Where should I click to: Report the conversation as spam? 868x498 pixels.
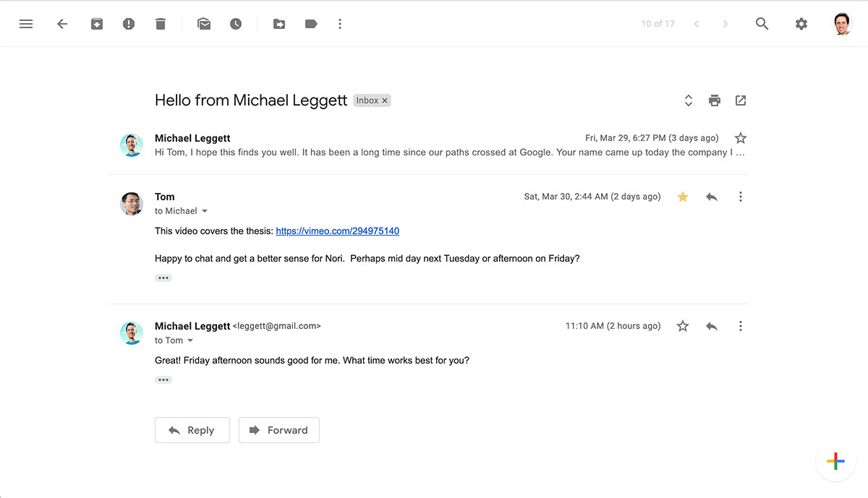point(129,23)
